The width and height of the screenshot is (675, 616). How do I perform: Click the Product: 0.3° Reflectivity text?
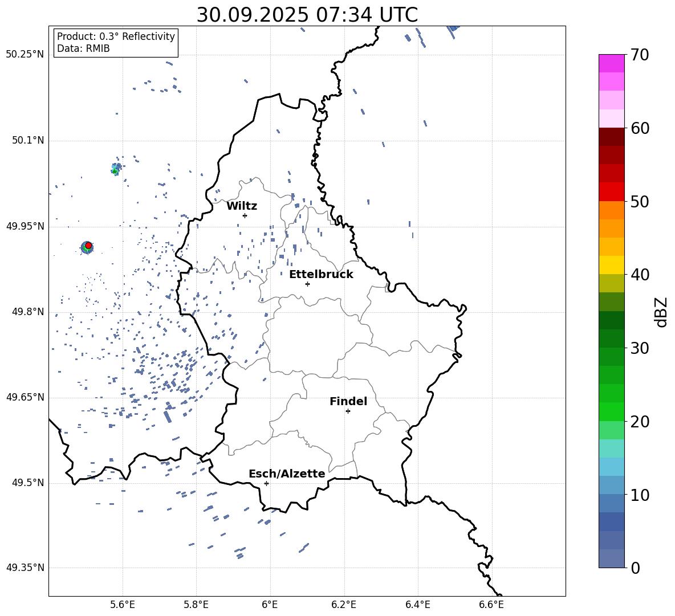pos(116,36)
